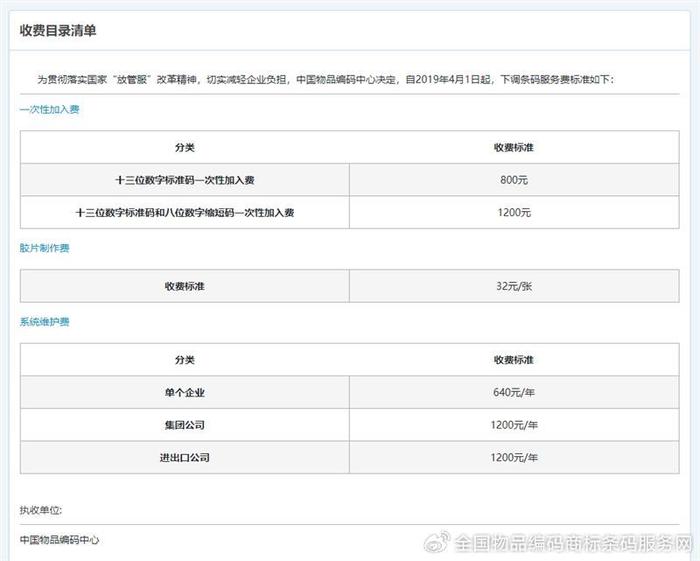Click the 640元/年 fee cell

pos(514,392)
